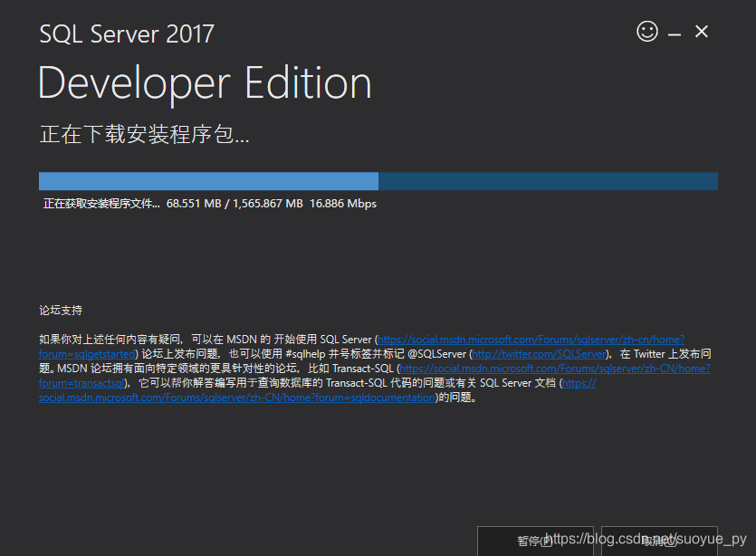Viewport: 756px width, 556px height.
Task: Click the smiley feedback icon
Action: (x=647, y=32)
